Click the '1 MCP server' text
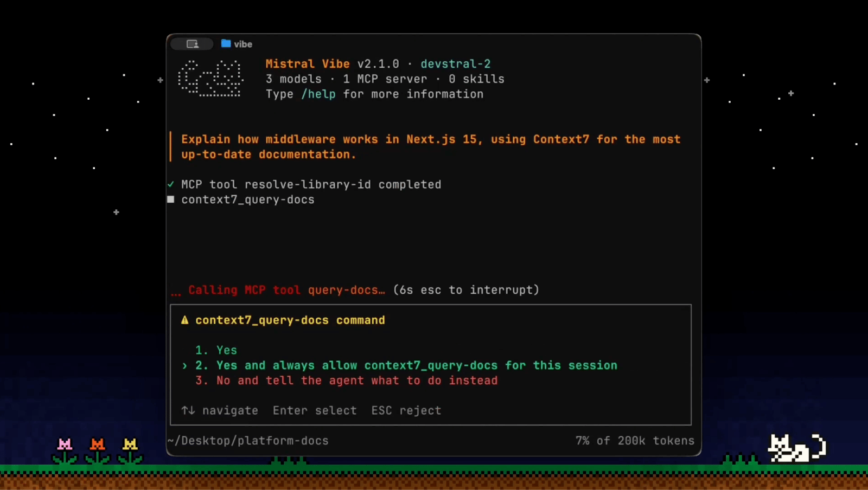The image size is (868, 490). tap(385, 79)
